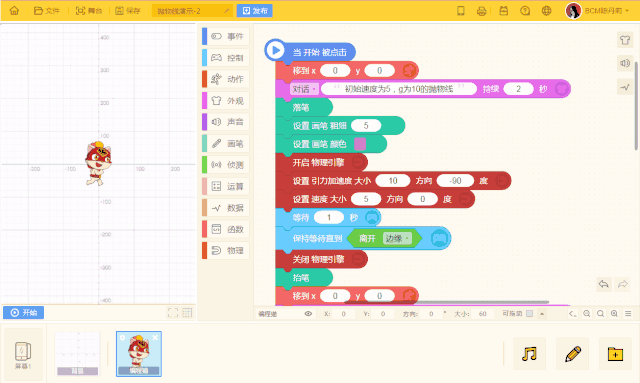Click the 持续 seconds value 2
The width and height of the screenshot is (640, 383).
(x=518, y=89)
